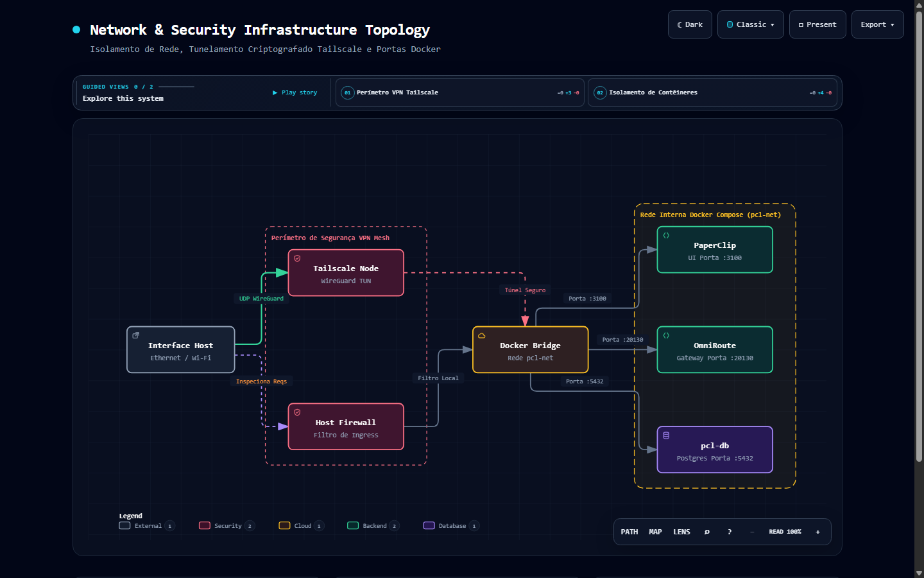Click the UDP WireGuard edge label
Image resolution: width=924 pixels, height=578 pixels.
(261, 299)
